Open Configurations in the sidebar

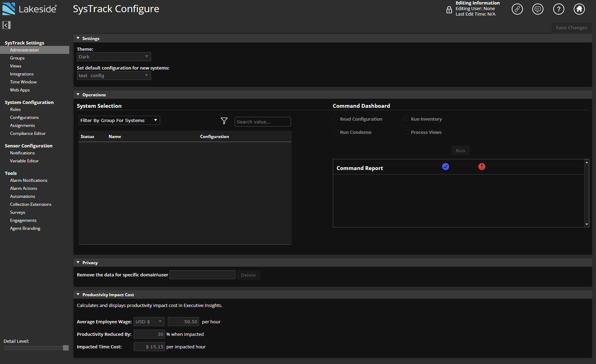pos(24,118)
